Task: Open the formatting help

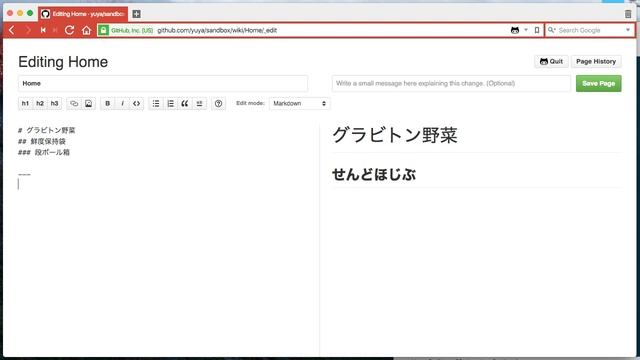Action: coord(218,104)
